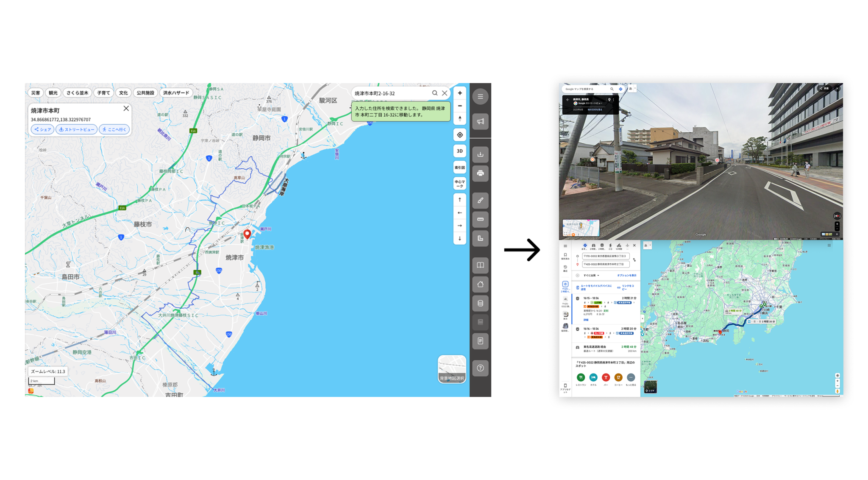This screenshot has height=480, width=868.
Task: Click the swap origin and destination icon
Action: pyautogui.click(x=634, y=260)
